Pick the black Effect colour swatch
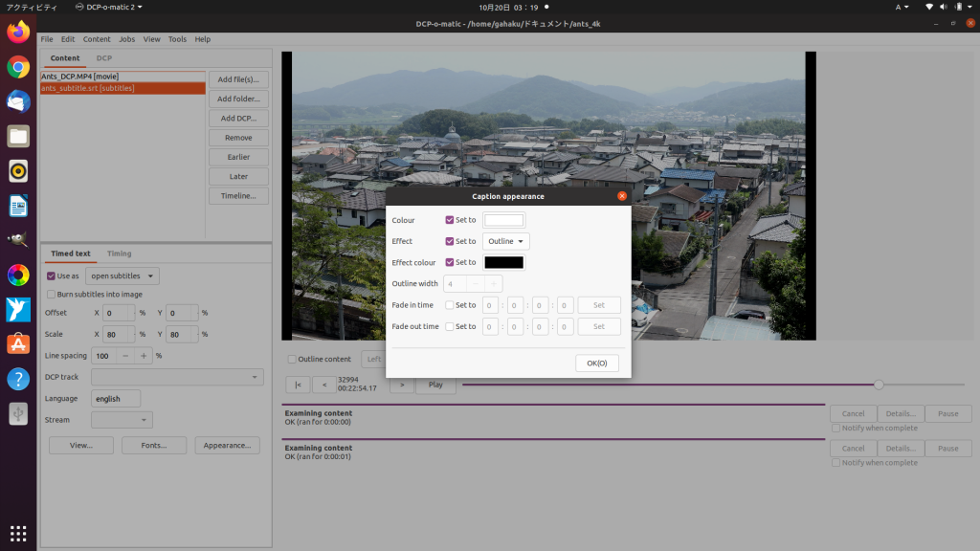Screen dimensions: 980x551 point(503,262)
